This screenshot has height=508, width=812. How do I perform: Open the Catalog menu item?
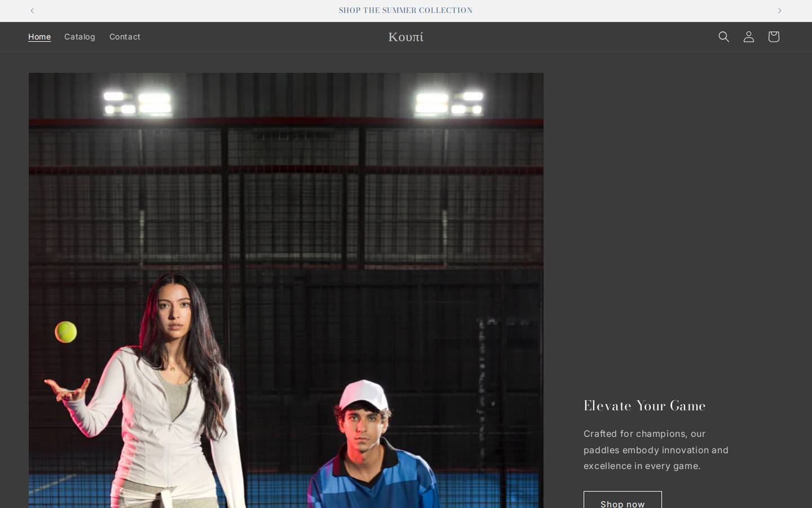[x=80, y=37]
